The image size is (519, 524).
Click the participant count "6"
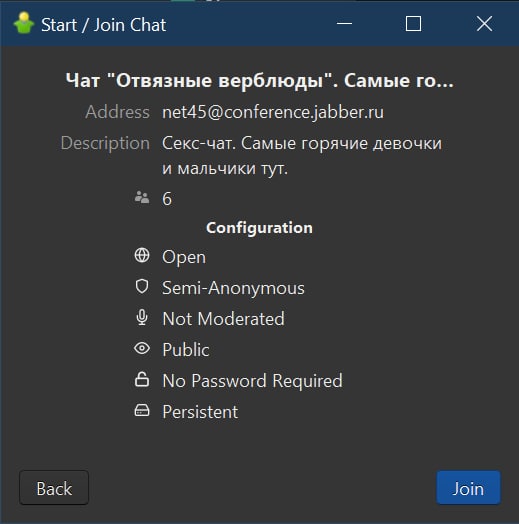[x=167, y=199]
